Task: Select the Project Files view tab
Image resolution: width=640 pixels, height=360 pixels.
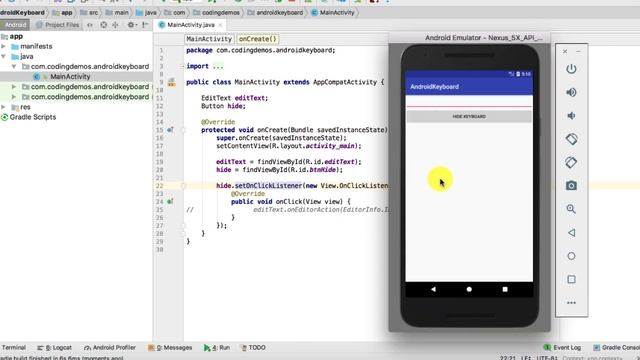Action: (x=58, y=25)
